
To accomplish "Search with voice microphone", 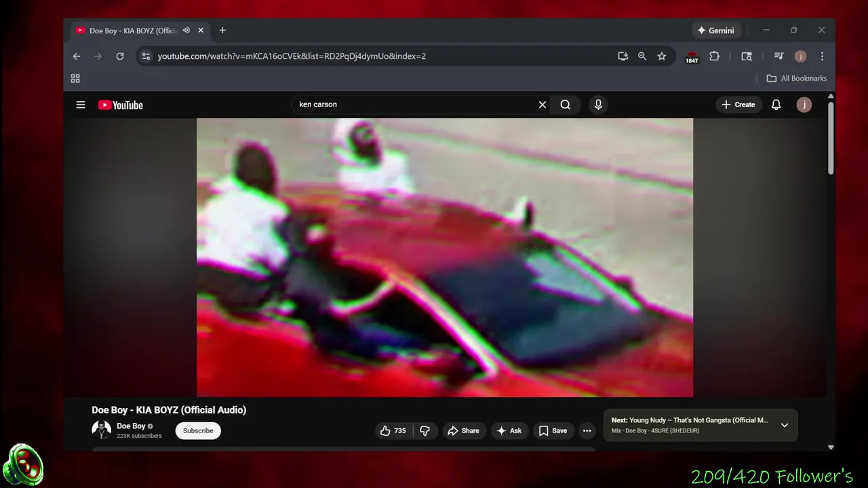I will click(598, 105).
